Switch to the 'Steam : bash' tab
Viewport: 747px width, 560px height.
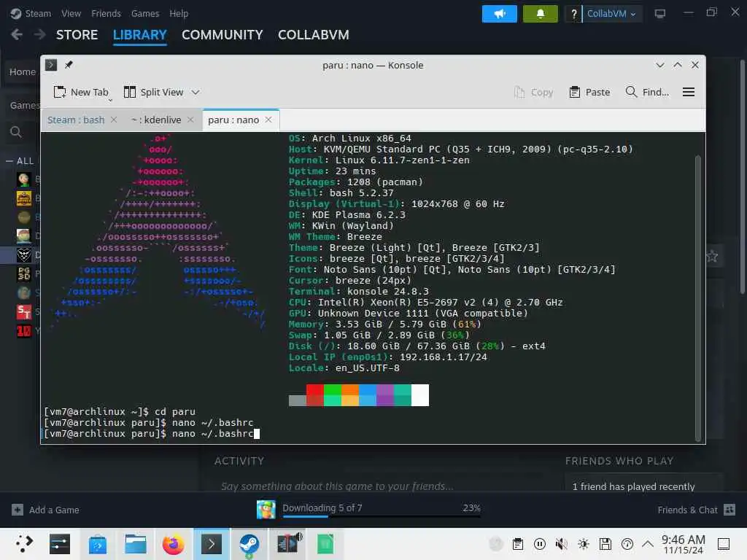(76, 120)
